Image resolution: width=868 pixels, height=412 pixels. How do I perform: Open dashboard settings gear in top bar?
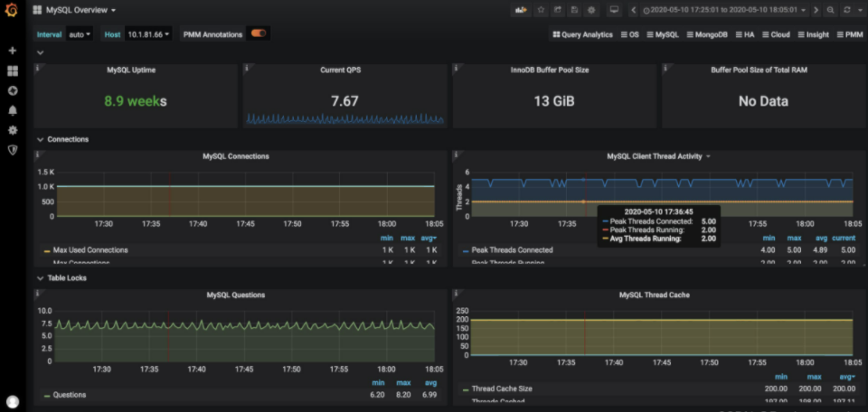(x=591, y=10)
